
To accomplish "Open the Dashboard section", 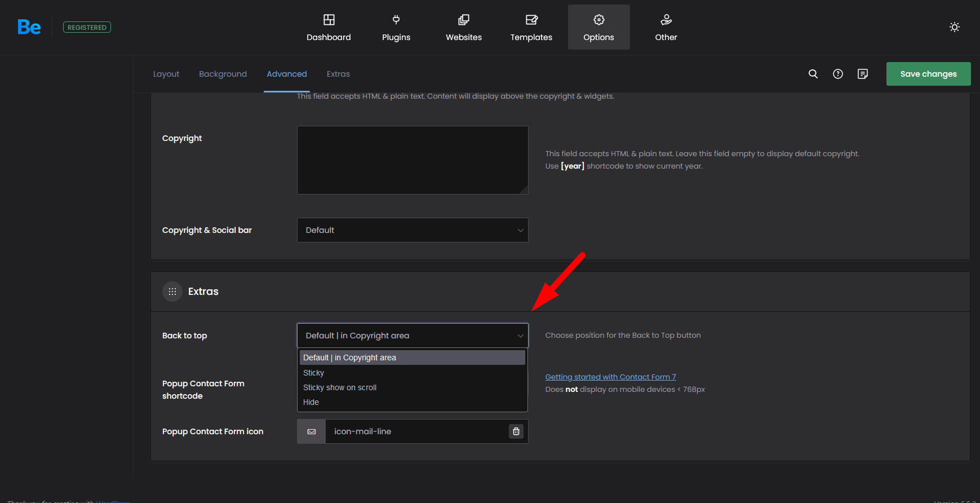I will (x=329, y=27).
